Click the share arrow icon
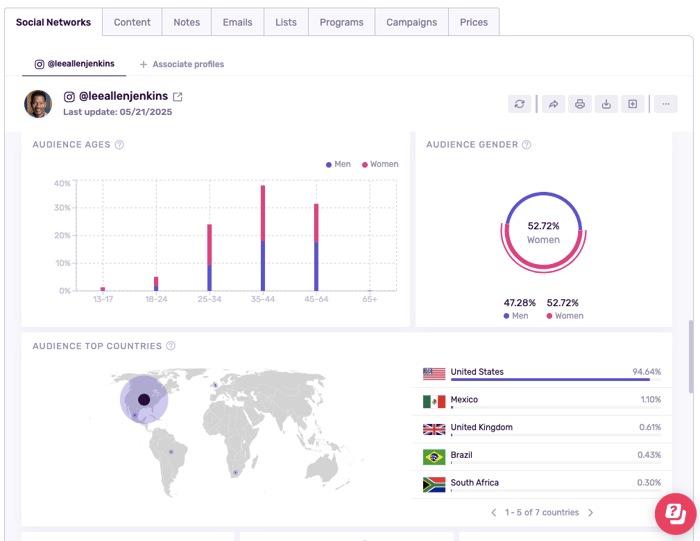Screen dimensions: 700x541 pyautogui.click(x=553, y=104)
